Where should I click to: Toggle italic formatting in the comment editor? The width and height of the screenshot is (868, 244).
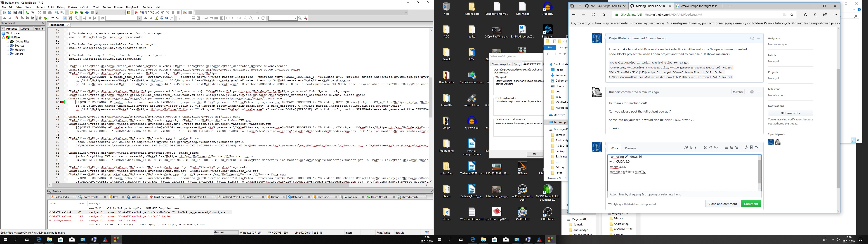coord(696,148)
